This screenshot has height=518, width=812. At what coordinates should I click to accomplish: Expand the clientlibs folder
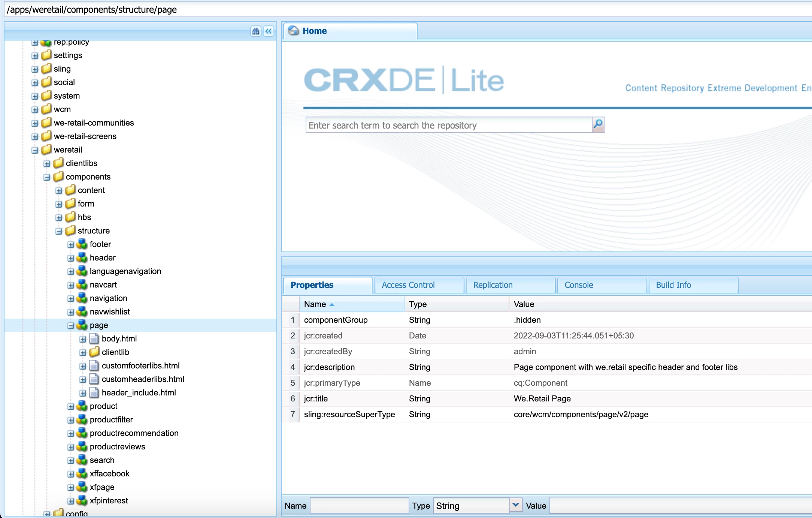point(47,164)
